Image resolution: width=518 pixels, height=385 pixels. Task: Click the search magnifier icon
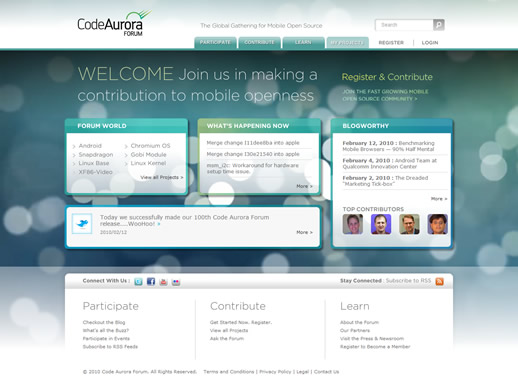pyautogui.click(x=439, y=25)
